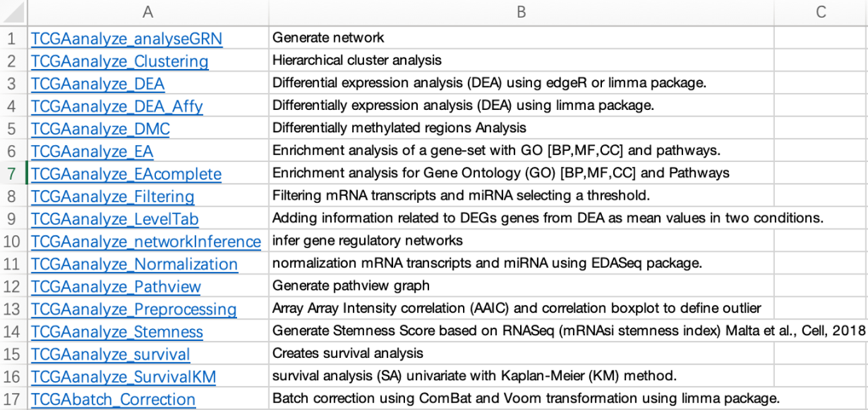
Task: Open the TCGAanalyze_analyseGRN link
Action: [x=126, y=39]
